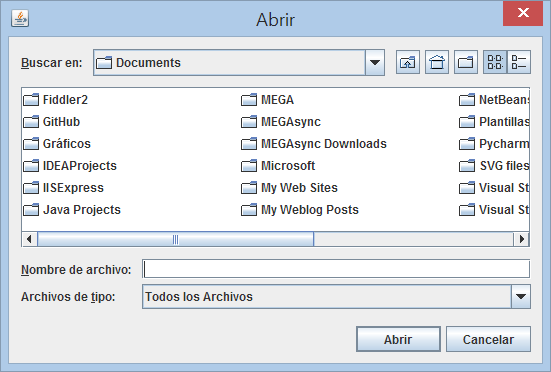Go to the Home folder icon
The height and width of the screenshot is (372, 551).
coord(437,63)
